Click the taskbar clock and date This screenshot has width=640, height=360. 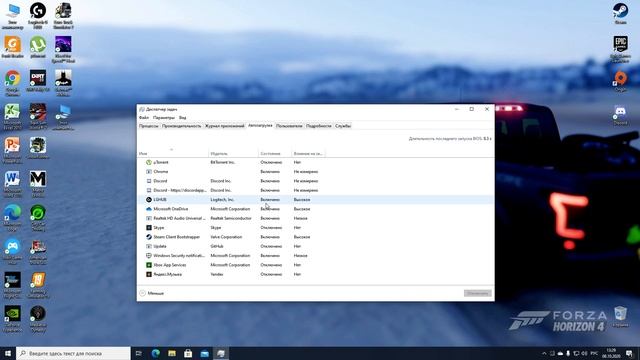click(611, 353)
